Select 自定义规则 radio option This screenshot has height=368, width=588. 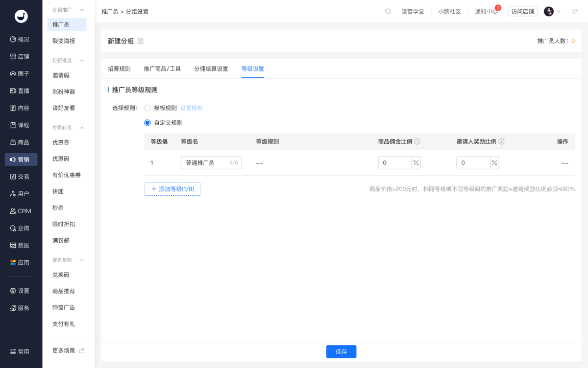(148, 123)
